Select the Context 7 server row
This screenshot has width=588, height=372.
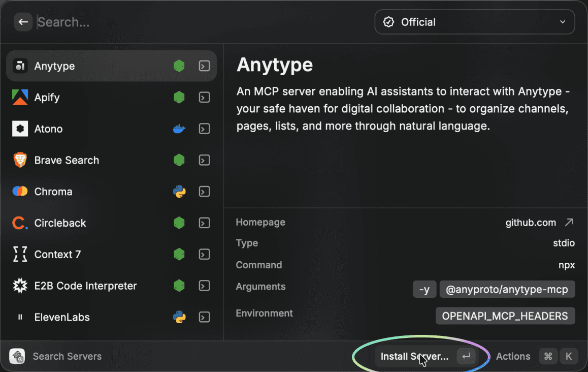point(112,255)
